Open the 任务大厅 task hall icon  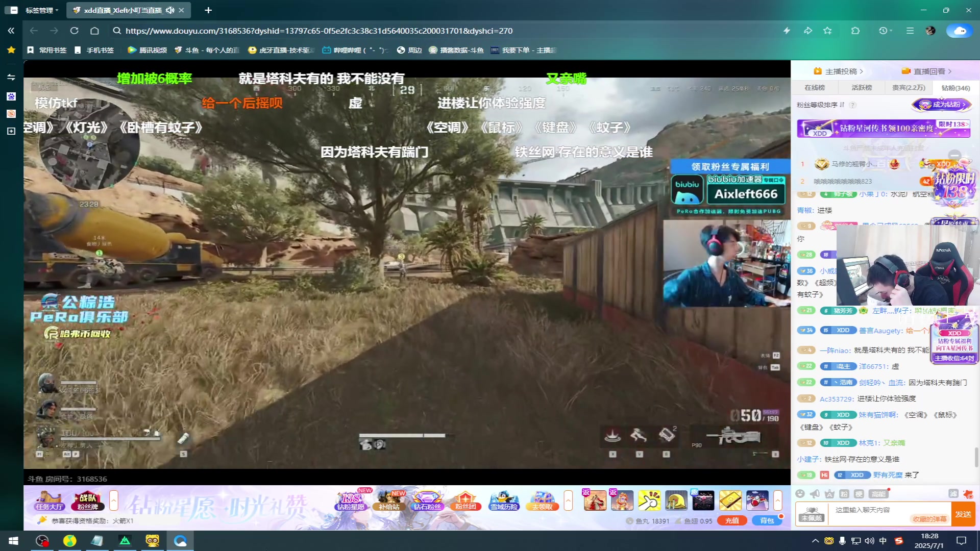click(x=50, y=500)
